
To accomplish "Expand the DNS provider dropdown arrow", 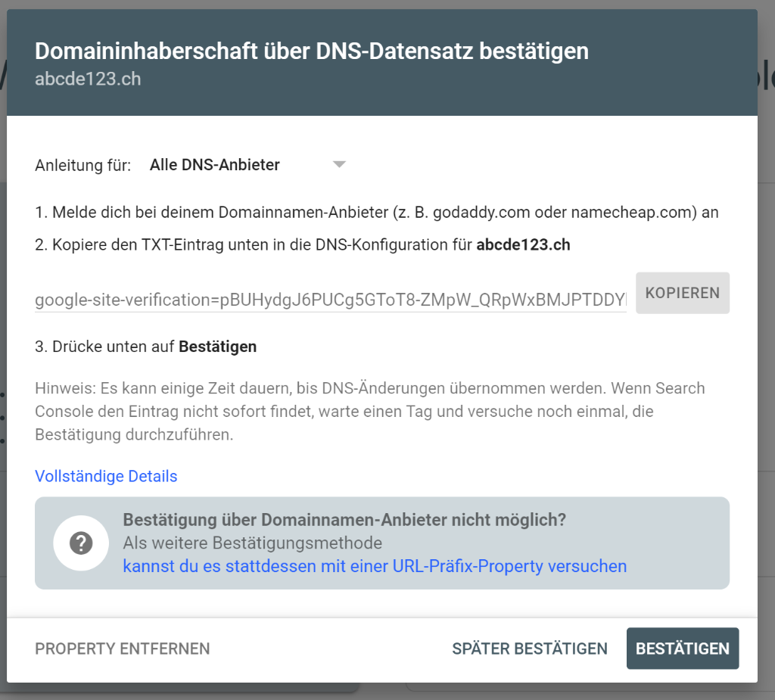I will click(339, 164).
